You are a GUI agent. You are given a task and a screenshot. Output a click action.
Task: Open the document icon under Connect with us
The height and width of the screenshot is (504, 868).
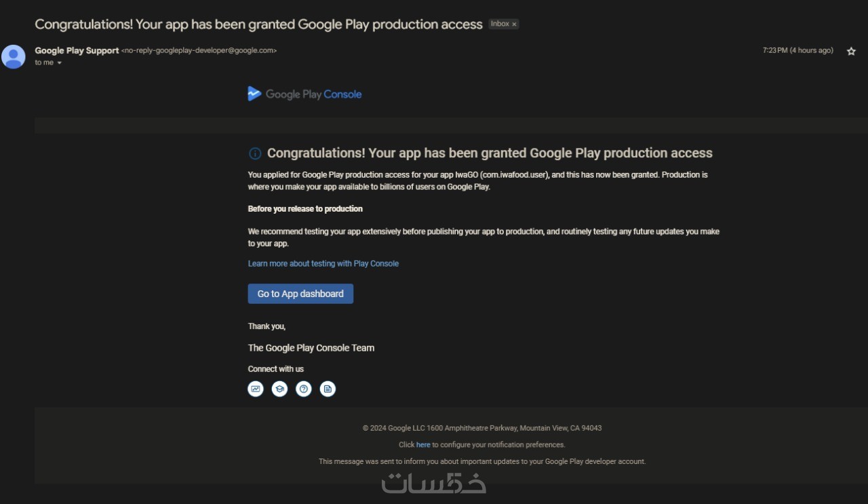(x=328, y=389)
